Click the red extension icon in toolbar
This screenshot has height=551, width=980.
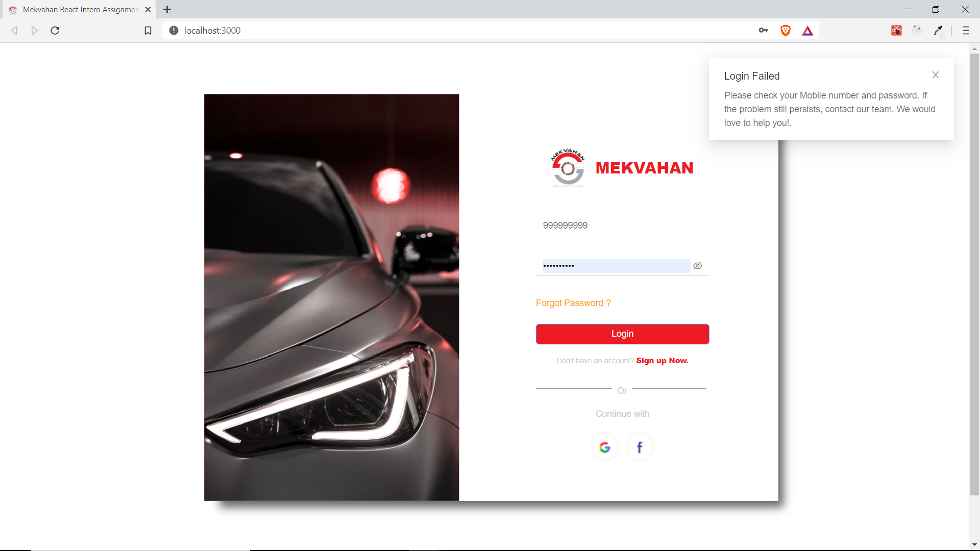[896, 31]
